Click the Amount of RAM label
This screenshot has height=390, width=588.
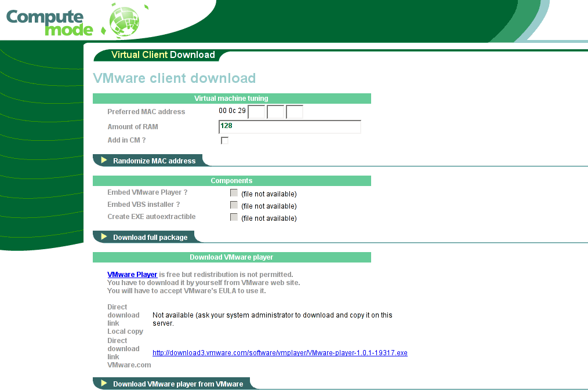pos(133,127)
